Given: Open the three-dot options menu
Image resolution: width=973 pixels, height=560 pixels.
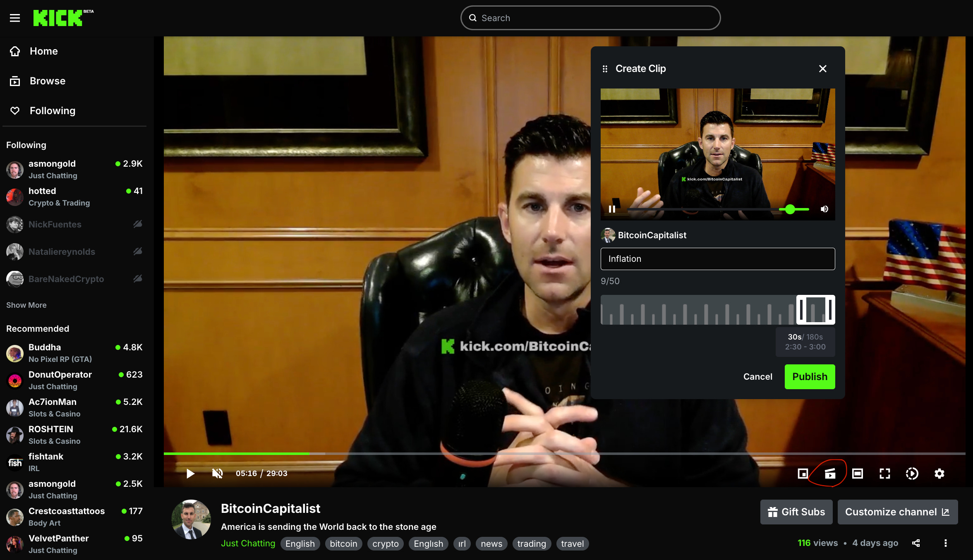Looking at the screenshot, I should tap(945, 543).
